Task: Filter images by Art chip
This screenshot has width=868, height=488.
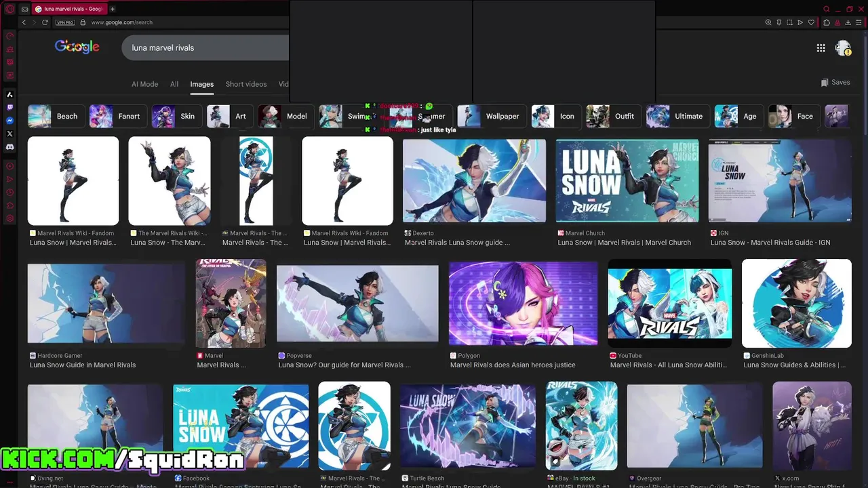Action: click(230, 116)
